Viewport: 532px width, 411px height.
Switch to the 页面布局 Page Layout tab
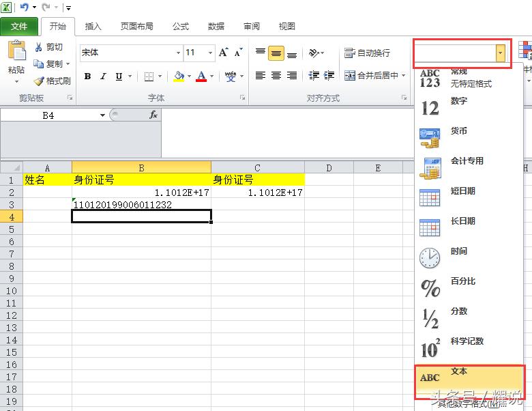(x=136, y=27)
